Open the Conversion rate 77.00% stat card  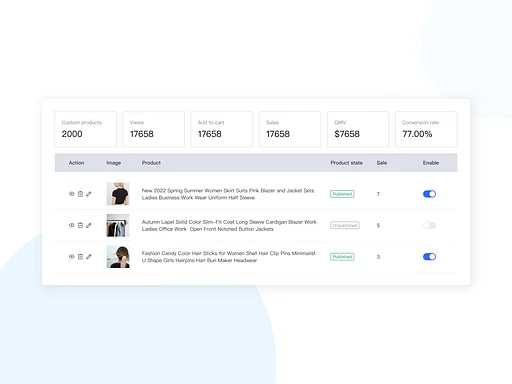(x=426, y=129)
